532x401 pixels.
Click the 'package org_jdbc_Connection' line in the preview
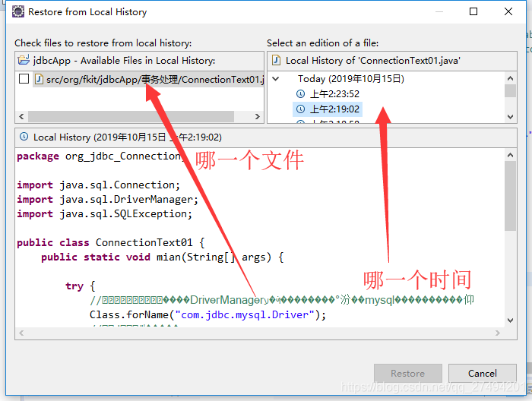point(100,156)
